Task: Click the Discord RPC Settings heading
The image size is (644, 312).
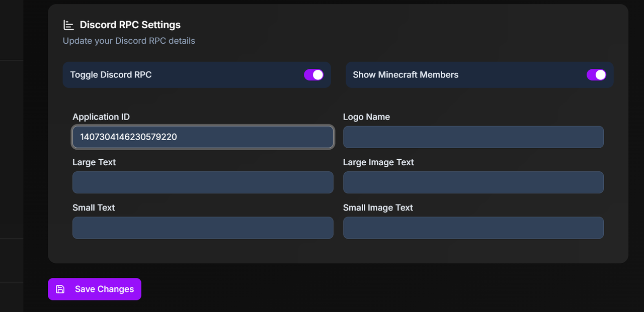Action: click(x=130, y=25)
